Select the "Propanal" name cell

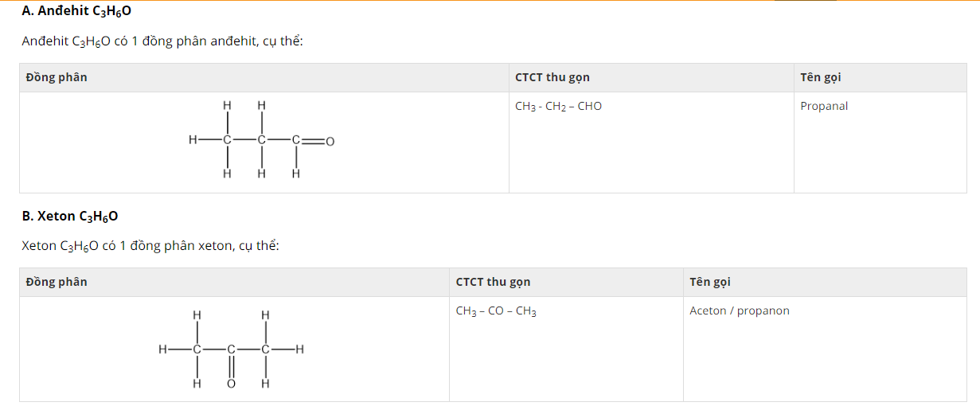824,106
